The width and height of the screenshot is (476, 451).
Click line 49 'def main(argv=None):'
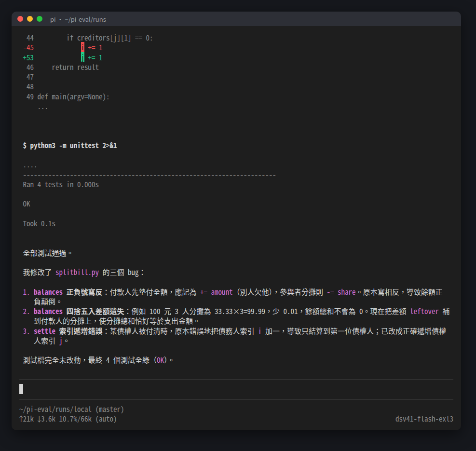pyautogui.click(x=73, y=97)
